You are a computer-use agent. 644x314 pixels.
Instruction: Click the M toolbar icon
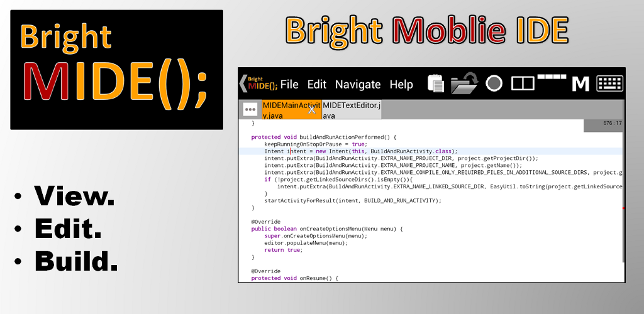click(x=580, y=84)
